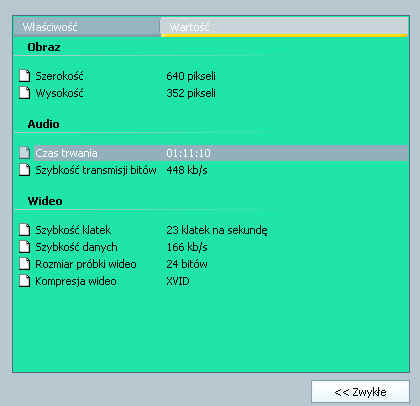This screenshot has width=420, height=406.
Task: Click the value 448 kb/s
Action: click(187, 170)
